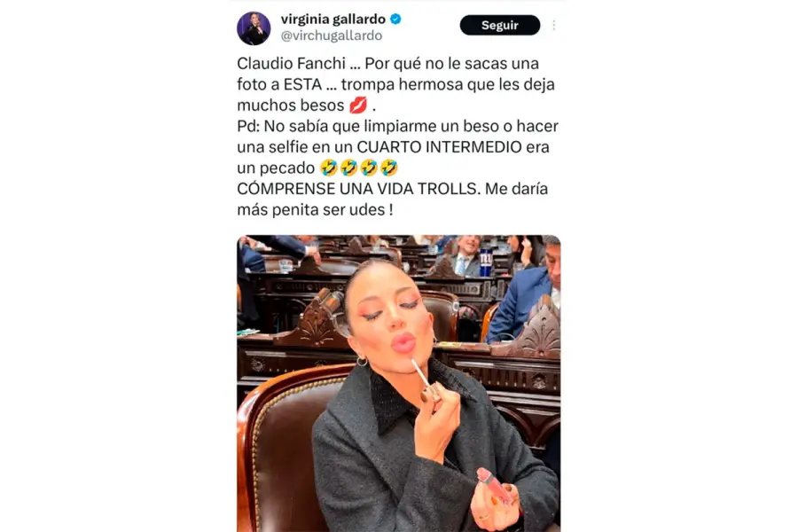Click the smiling man with tie in background
798x532 pixels.
tap(465, 254)
